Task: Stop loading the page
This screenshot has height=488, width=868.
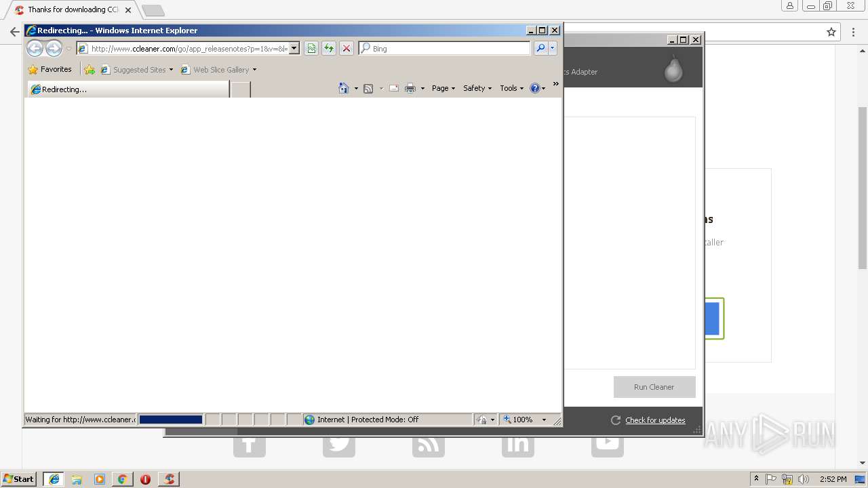Action: click(x=347, y=49)
